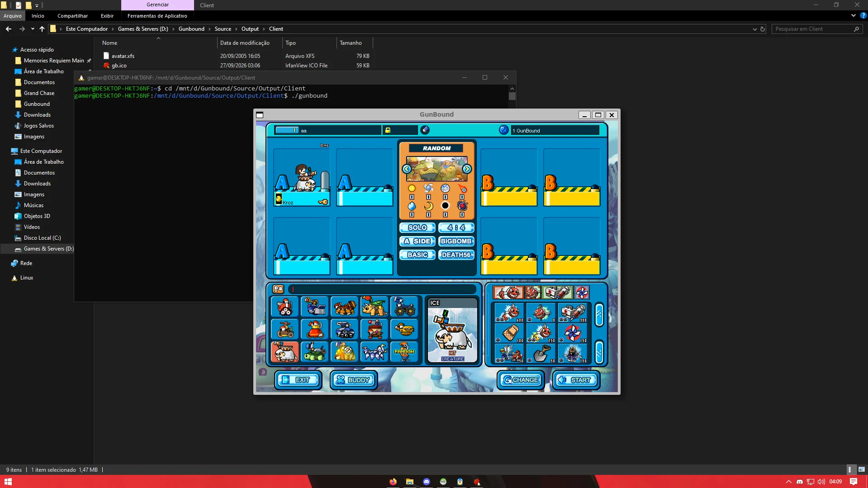Select the Armor red tank mobile
The width and height of the screenshot is (868, 488).
(x=285, y=307)
